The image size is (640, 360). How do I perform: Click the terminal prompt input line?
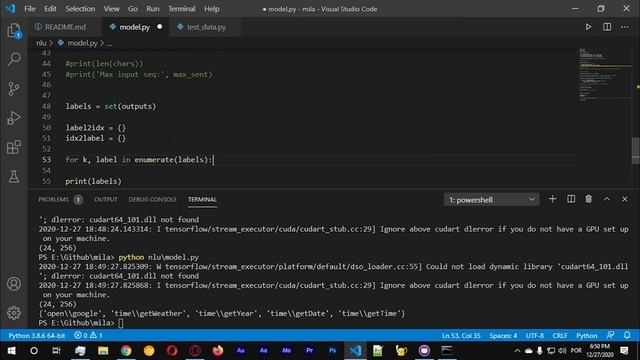pos(81,323)
